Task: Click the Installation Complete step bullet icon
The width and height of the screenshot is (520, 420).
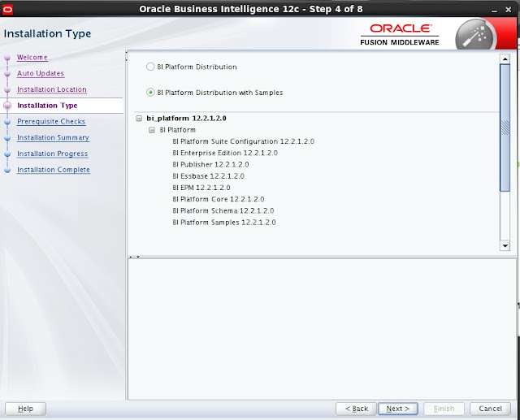Action: (7, 170)
